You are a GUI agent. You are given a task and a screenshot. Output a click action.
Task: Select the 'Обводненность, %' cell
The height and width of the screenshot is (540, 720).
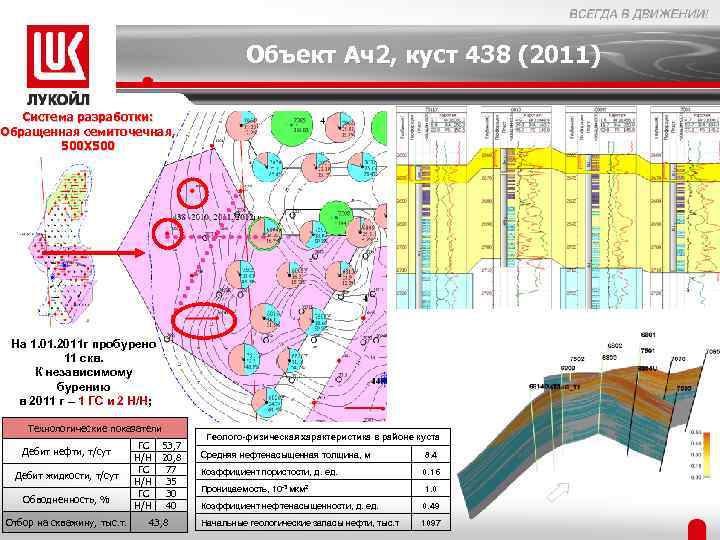pyautogui.click(x=67, y=500)
